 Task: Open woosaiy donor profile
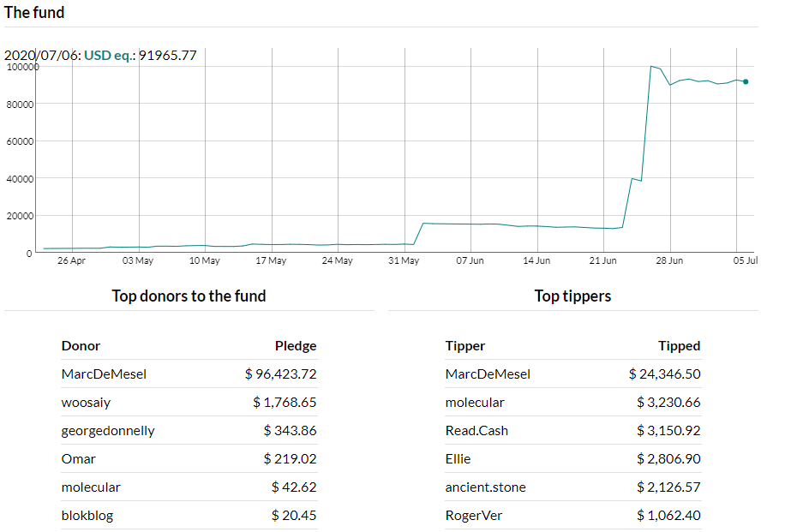(x=86, y=403)
